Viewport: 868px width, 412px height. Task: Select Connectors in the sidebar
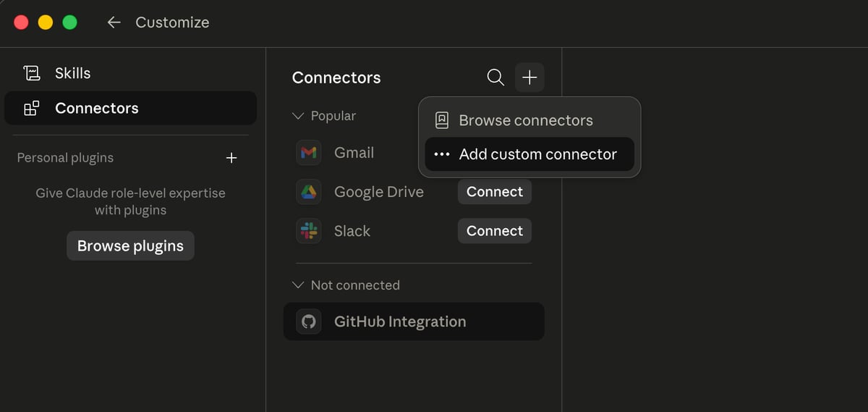point(130,108)
